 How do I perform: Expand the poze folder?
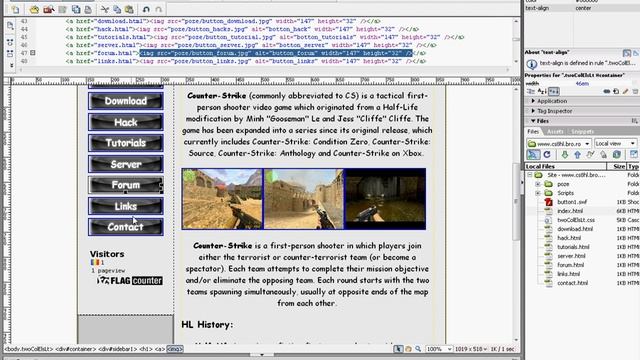(538, 184)
